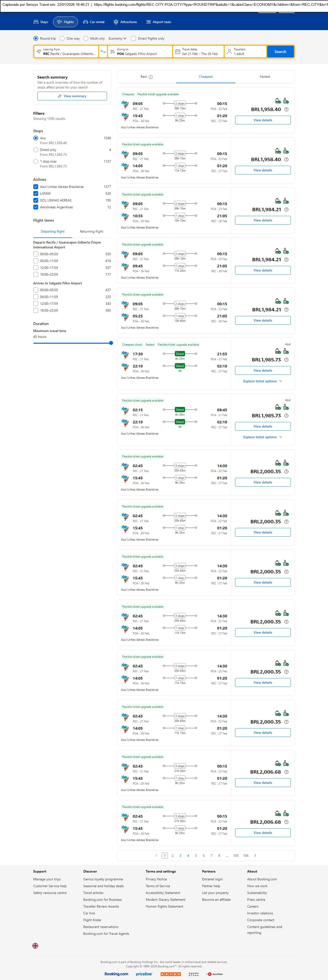Click the Car rental icon in top navigation
This screenshot has height=980, width=328.
tap(86, 22)
